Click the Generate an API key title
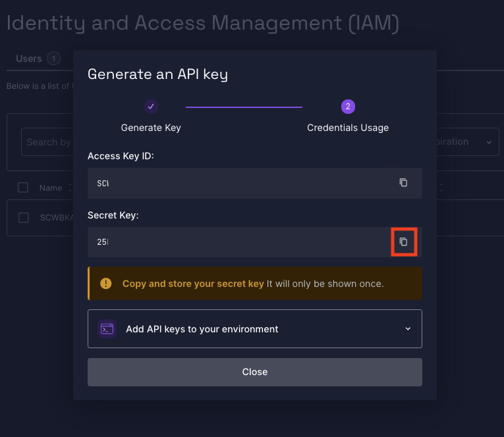This screenshot has height=437, width=504. [157, 74]
